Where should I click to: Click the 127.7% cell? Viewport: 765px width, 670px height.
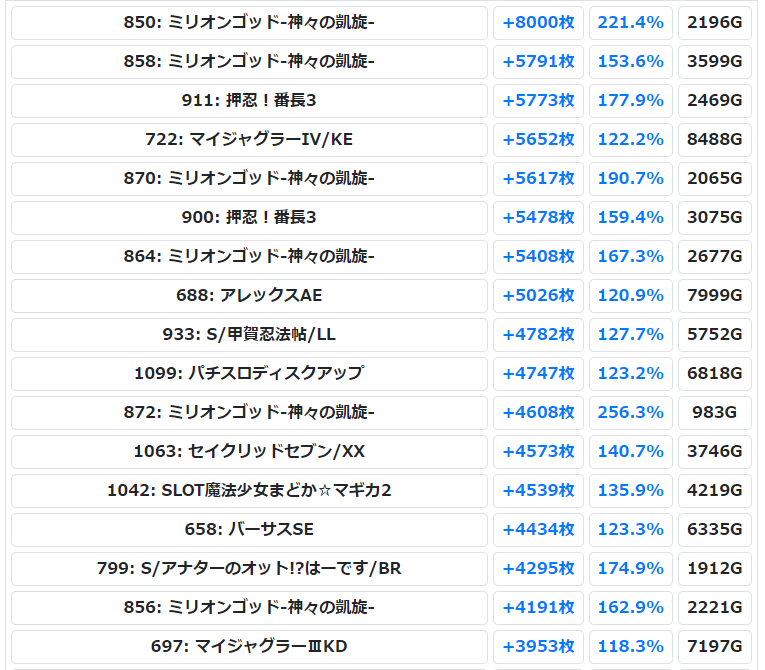[630, 335]
